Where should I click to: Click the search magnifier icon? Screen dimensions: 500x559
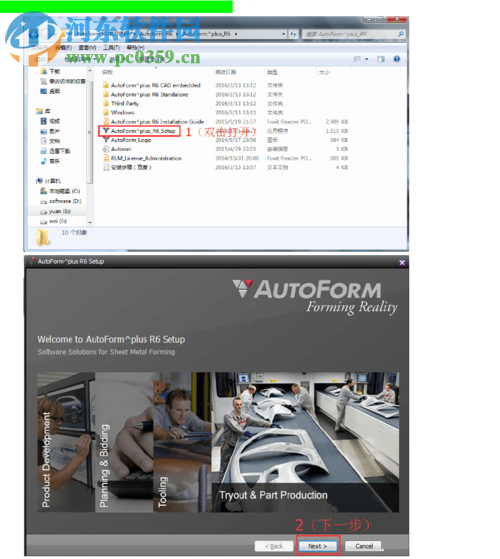pos(401,34)
